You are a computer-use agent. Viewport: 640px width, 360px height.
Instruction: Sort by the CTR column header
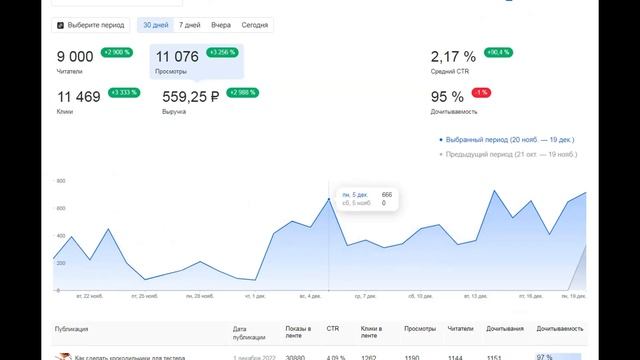[333, 329]
